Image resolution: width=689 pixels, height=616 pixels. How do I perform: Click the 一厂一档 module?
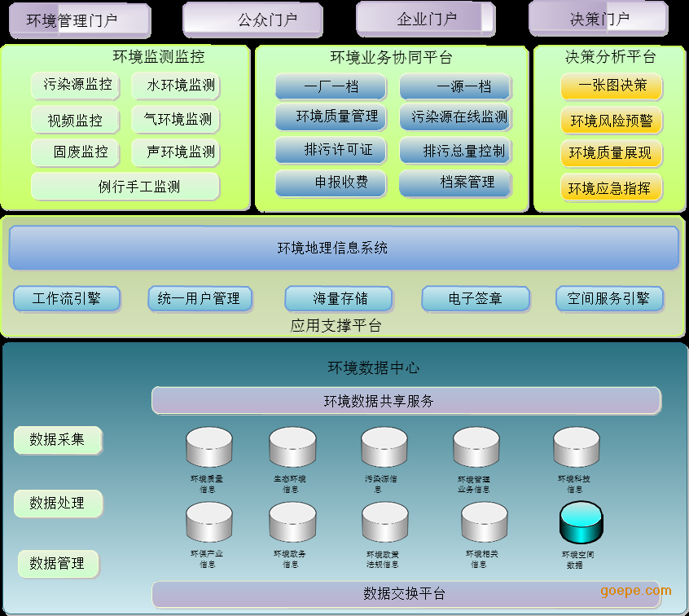(331, 86)
